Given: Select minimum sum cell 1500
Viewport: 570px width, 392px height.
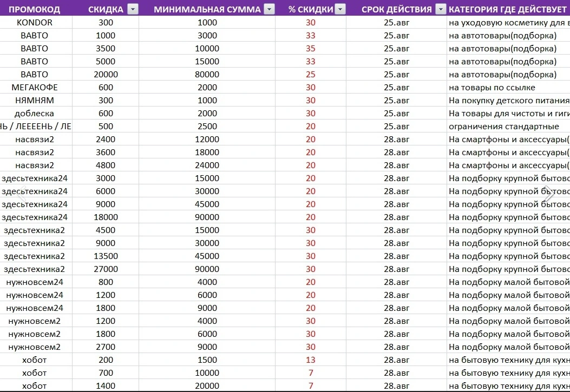Looking at the screenshot, I should (x=207, y=360).
